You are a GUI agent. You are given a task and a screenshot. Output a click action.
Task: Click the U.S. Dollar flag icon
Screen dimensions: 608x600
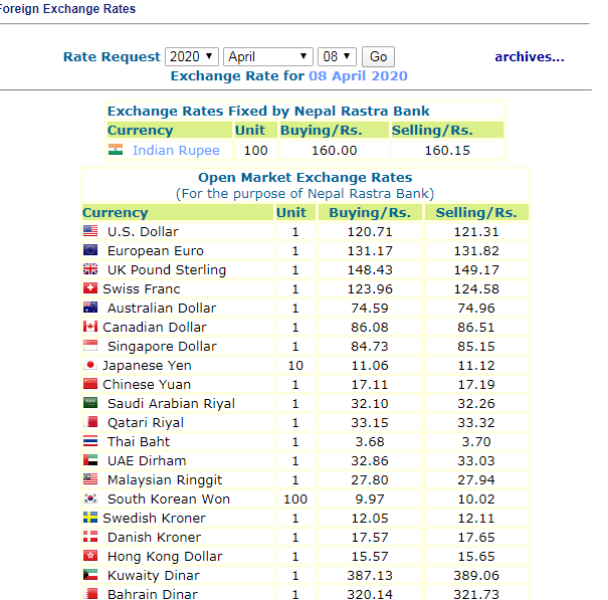click(x=90, y=232)
